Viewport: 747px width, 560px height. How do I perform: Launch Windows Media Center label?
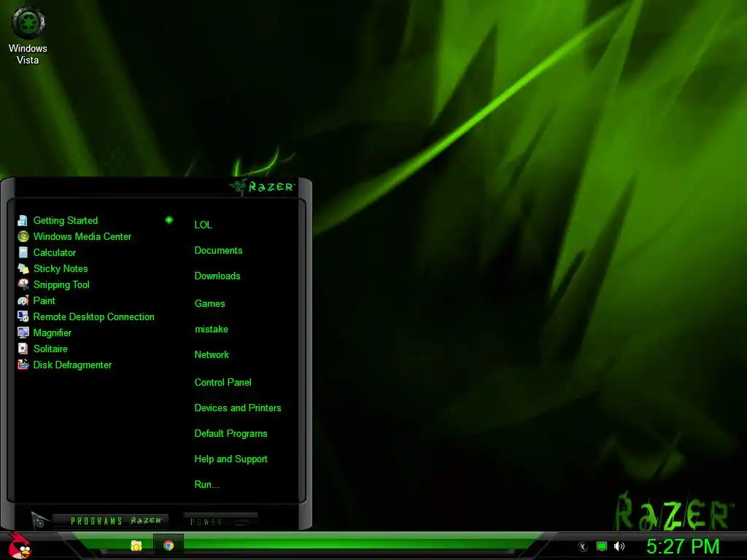pyautogui.click(x=82, y=237)
